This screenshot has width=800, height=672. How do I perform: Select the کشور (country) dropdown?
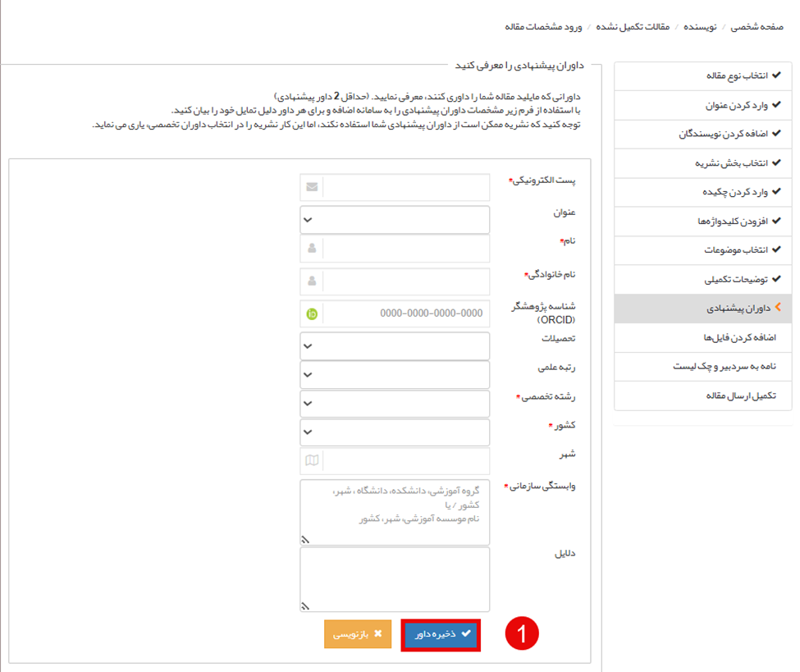[395, 432]
